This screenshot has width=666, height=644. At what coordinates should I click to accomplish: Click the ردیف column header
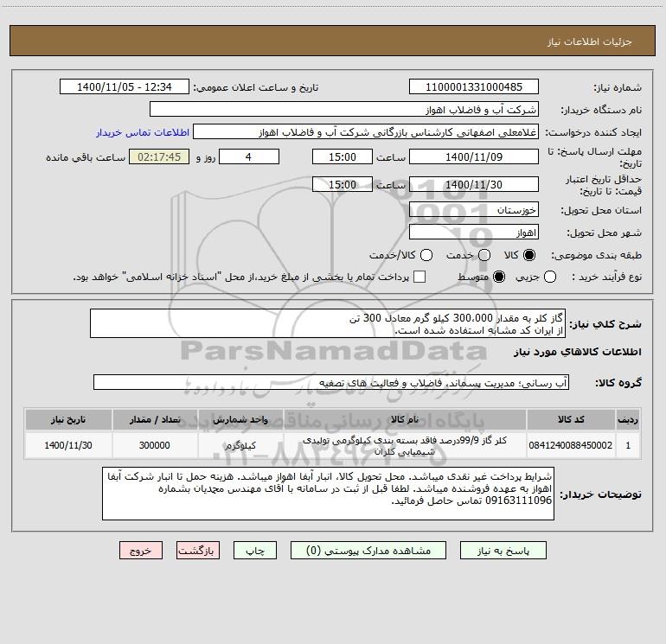(628, 419)
